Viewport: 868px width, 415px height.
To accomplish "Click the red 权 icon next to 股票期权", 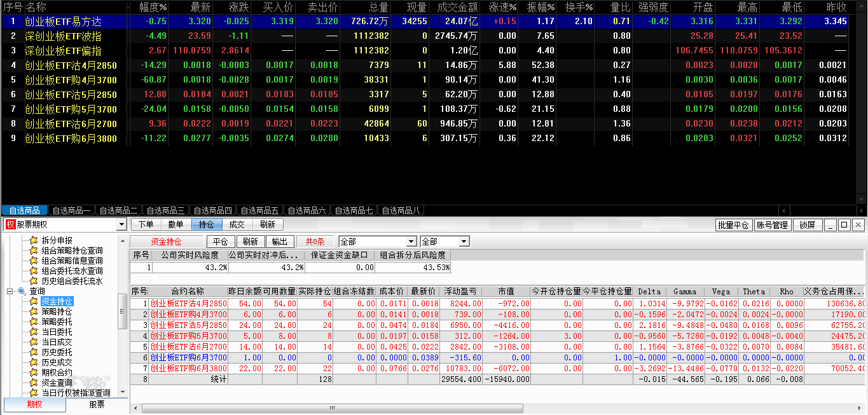I will tap(10, 224).
